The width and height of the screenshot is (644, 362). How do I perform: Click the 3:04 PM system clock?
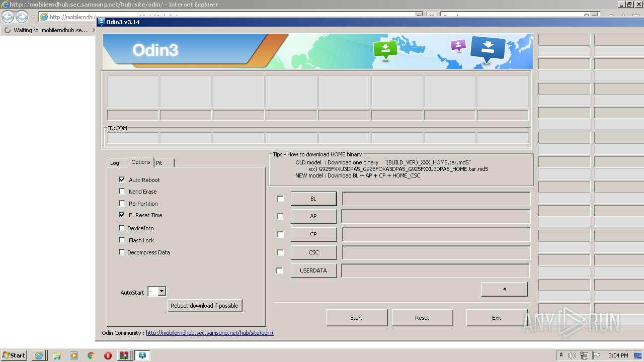tap(618, 355)
